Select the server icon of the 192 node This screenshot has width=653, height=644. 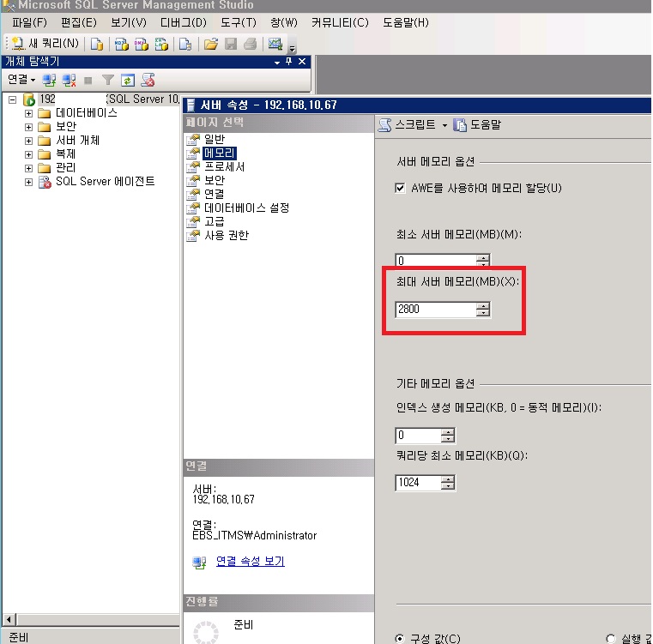click(x=29, y=99)
